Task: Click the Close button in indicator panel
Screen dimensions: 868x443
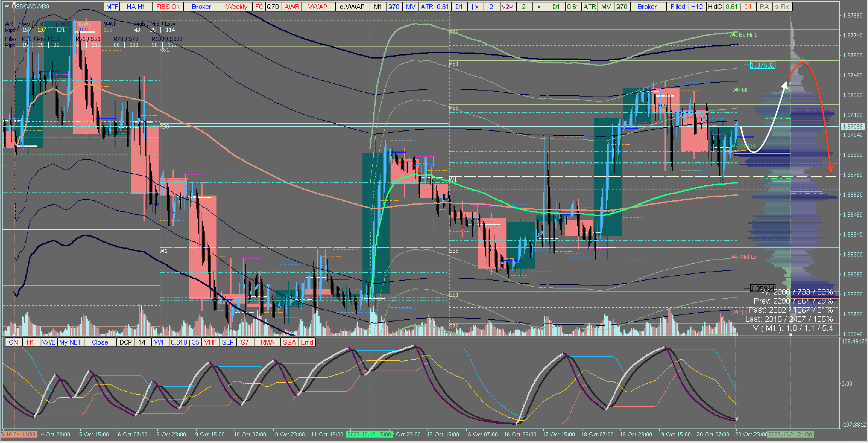Action: click(x=100, y=343)
